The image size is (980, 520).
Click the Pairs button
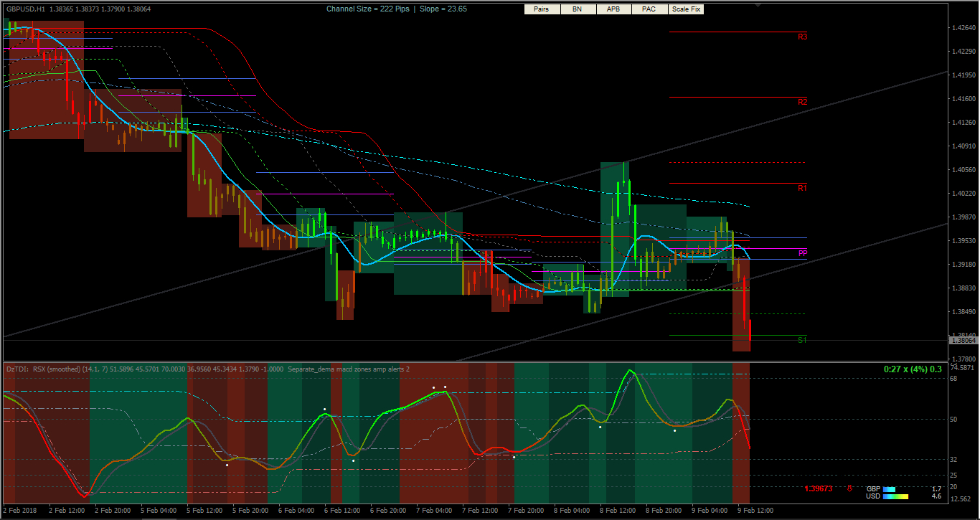[x=542, y=9]
